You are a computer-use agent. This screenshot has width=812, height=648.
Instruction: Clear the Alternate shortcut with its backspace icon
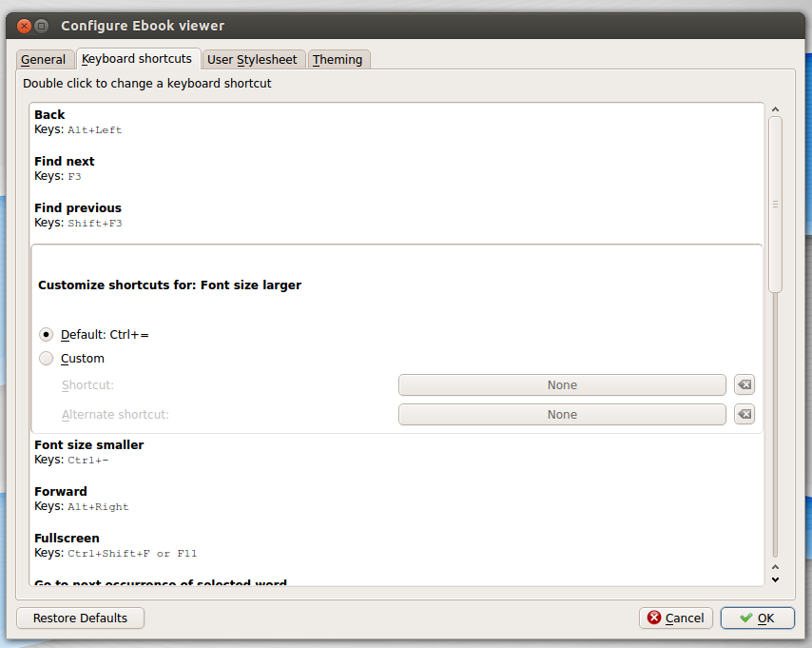coord(744,415)
